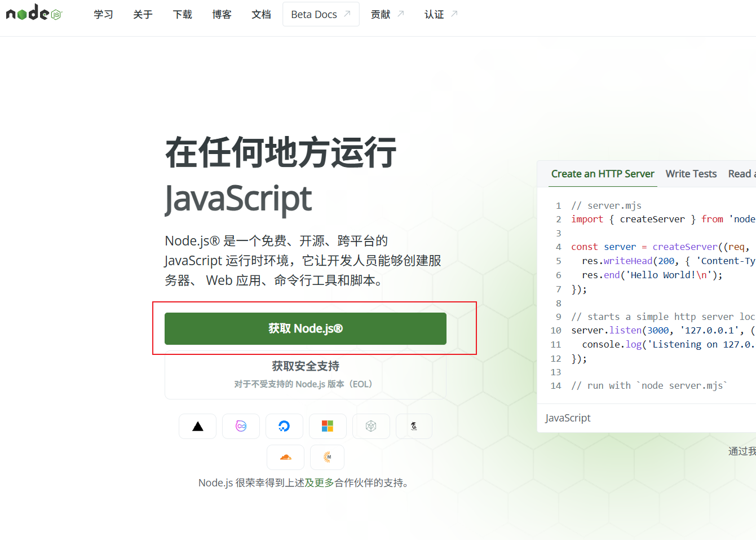
Task: Visit the 博客 section
Action: (222, 14)
